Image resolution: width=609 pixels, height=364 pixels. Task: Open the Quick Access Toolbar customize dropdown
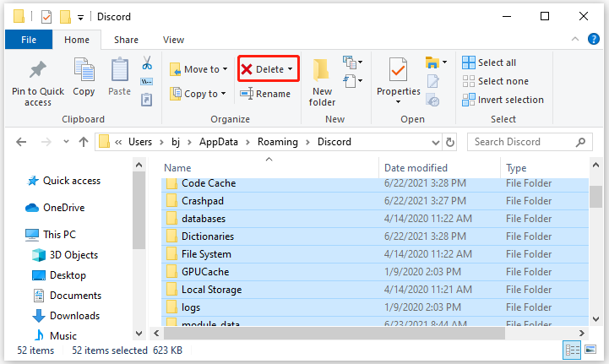tap(80, 18)
